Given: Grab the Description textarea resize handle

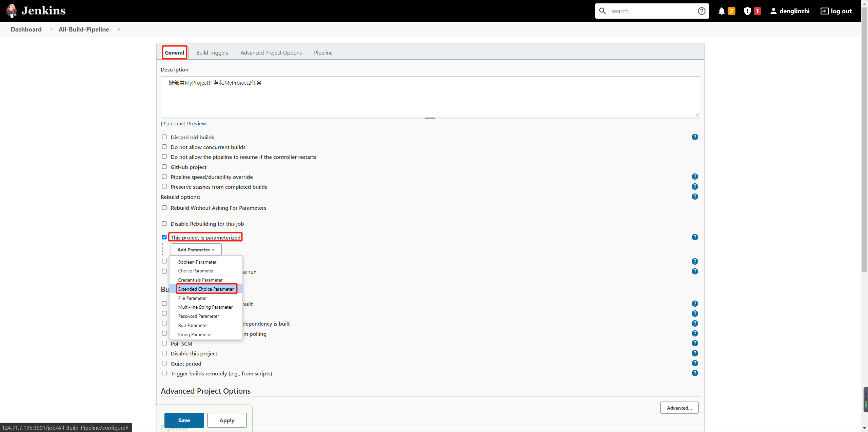Looking at the screenshot, I should 430,118.
